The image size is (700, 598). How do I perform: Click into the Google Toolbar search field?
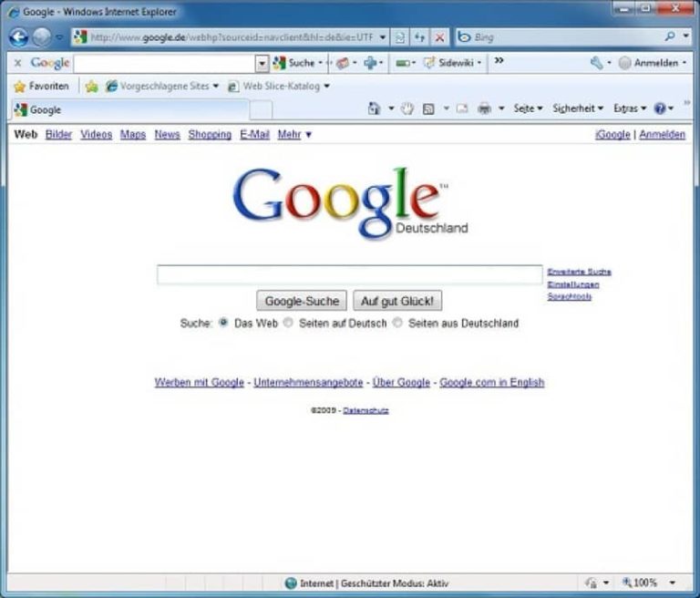[165, 64]
